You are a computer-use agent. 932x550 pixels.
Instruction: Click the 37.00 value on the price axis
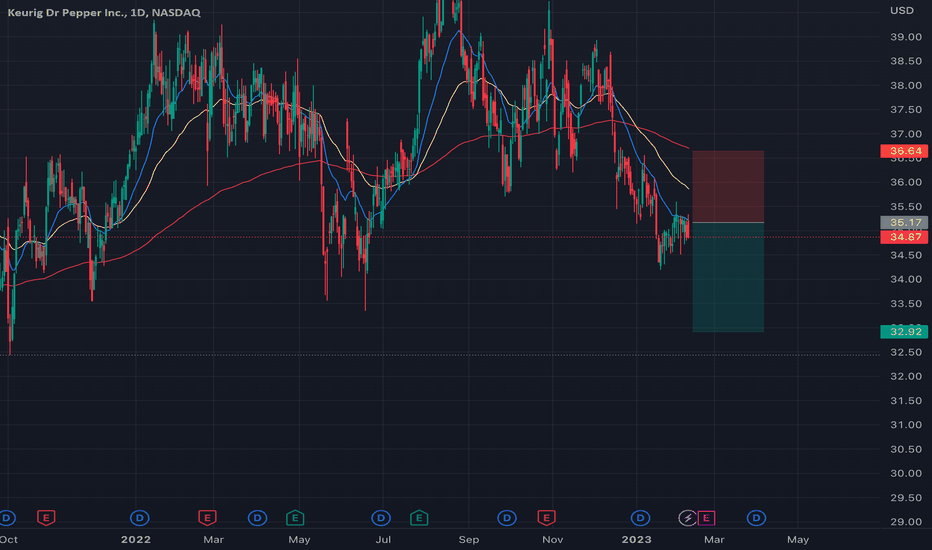pos(906,134)
